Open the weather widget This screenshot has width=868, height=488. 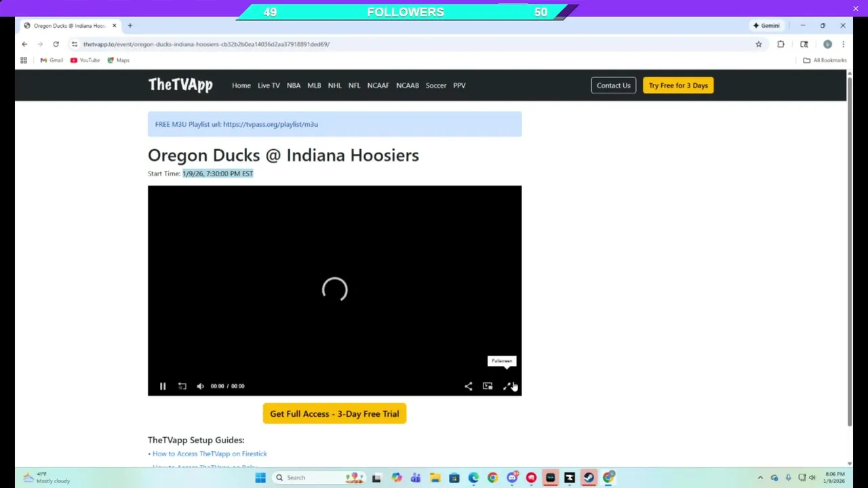pos(46,478)
